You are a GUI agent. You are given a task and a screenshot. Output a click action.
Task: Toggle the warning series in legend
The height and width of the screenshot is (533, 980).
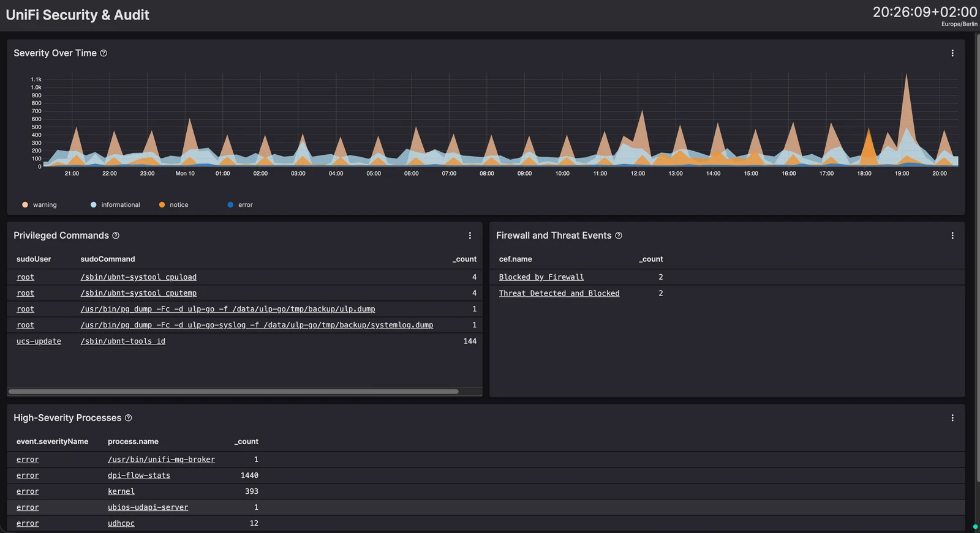[39, 205]
